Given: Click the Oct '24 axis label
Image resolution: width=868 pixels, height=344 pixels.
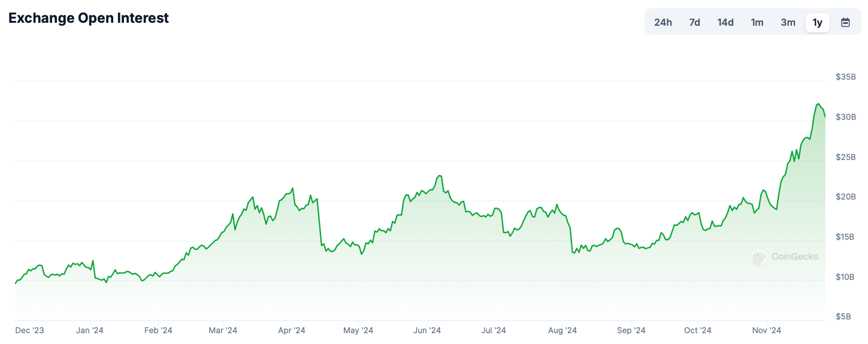Looking at the screenshot, I should click(x=698, y=330).
